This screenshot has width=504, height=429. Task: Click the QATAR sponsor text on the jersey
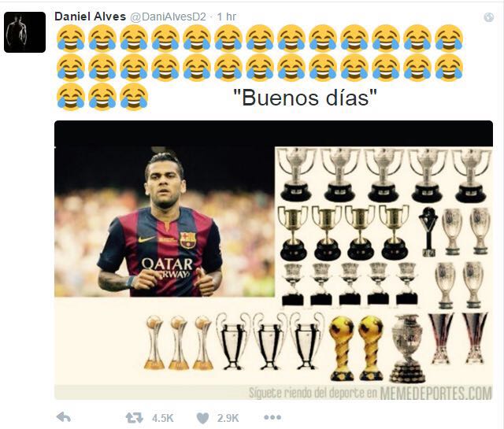(x=167, y=264)
